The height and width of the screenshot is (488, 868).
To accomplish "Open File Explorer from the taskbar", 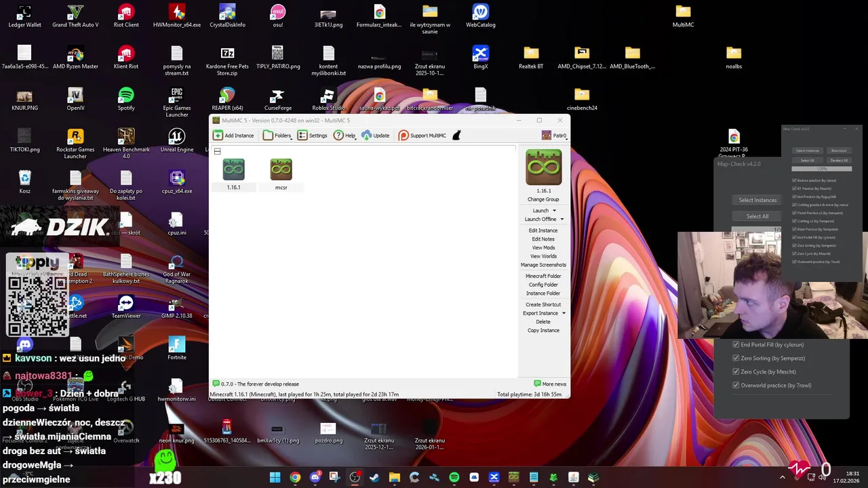I will tap(394, 477).
